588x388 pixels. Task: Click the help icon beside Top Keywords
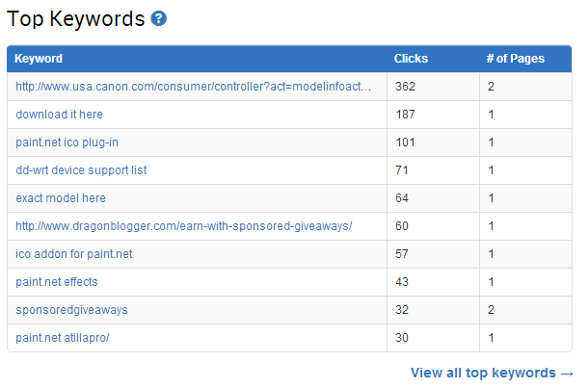point(159,18)
